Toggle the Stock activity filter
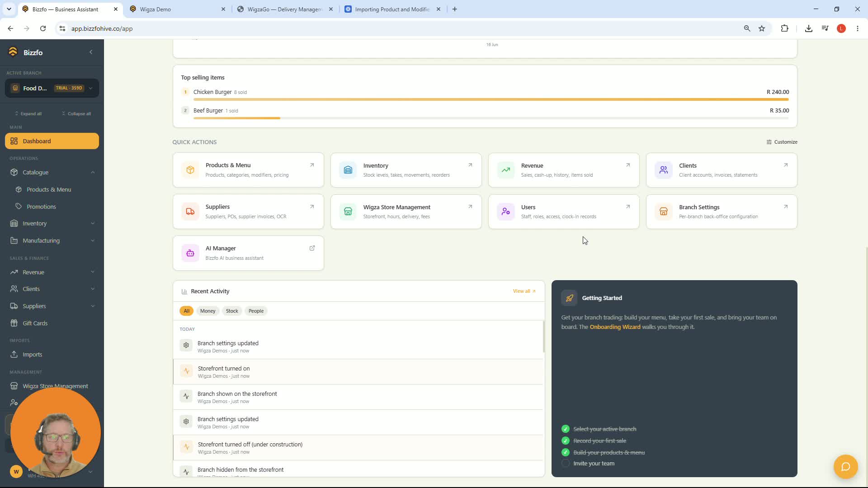This screenshot has width=868, height=488. [x=232, y=311]
